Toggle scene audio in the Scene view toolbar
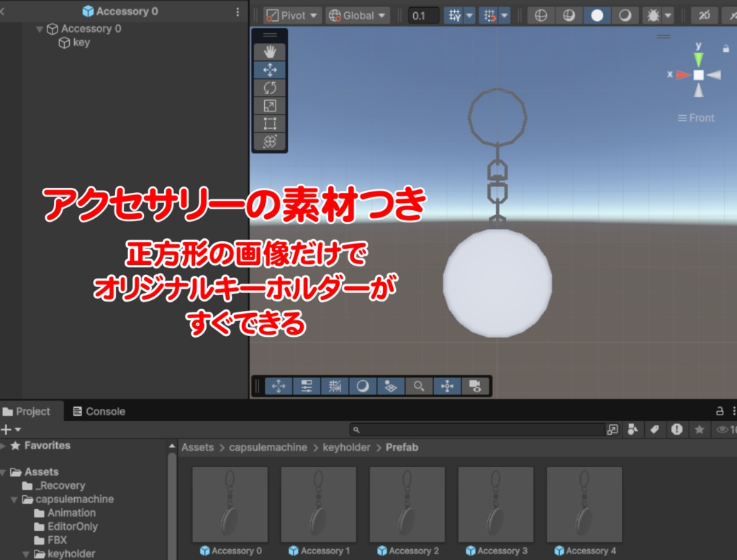This screenshot has height=560, width=737. pos(390,387)
